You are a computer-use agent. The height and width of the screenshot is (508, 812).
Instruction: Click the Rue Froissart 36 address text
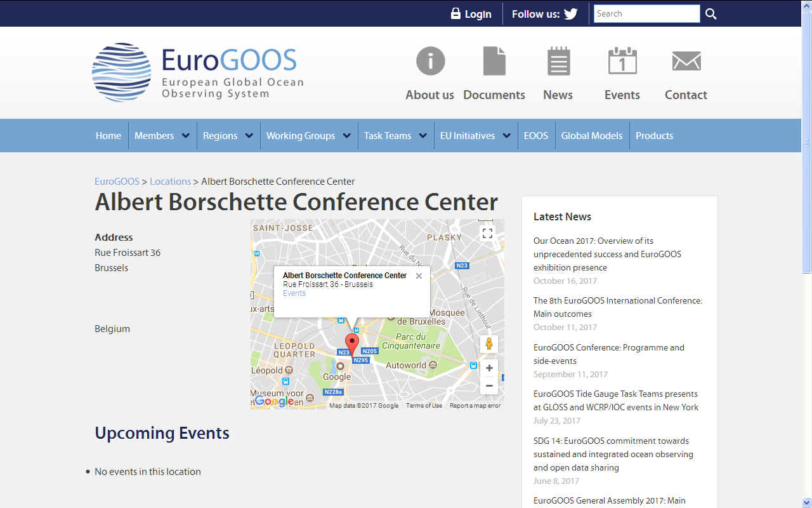pos(128,253)
